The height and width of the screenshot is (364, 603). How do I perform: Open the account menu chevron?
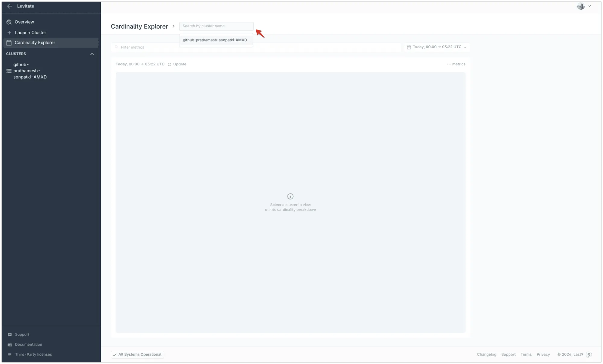[x=590, y=6]
